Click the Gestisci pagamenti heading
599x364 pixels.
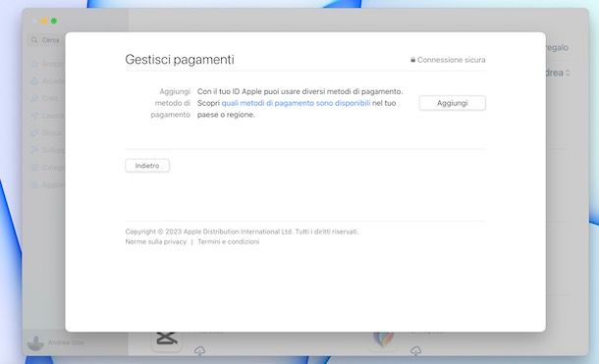pyautogui.click(x=180, y=60)
